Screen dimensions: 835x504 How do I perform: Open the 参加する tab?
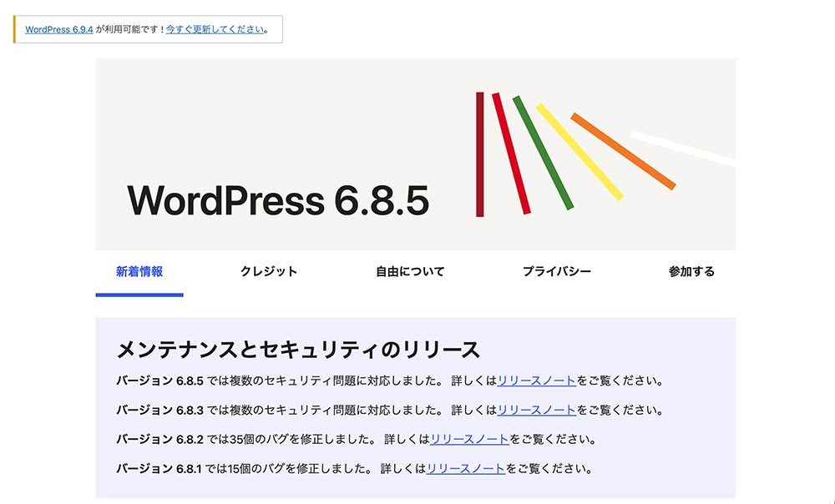(691, 271)
